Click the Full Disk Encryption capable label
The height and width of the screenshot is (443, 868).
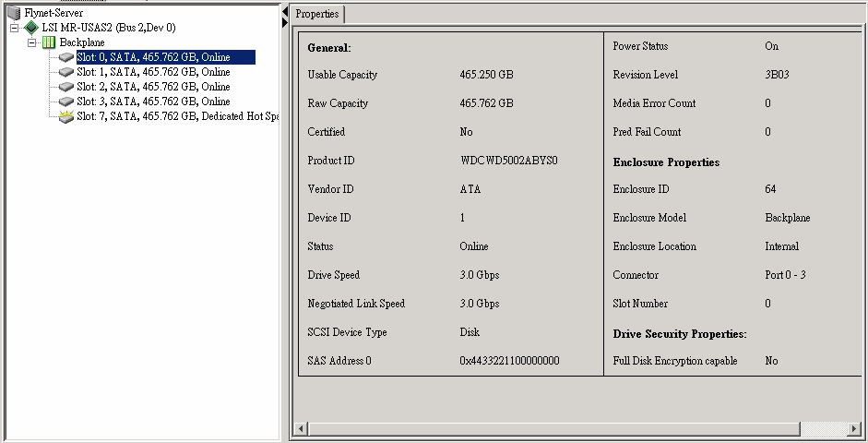[675, 361]
